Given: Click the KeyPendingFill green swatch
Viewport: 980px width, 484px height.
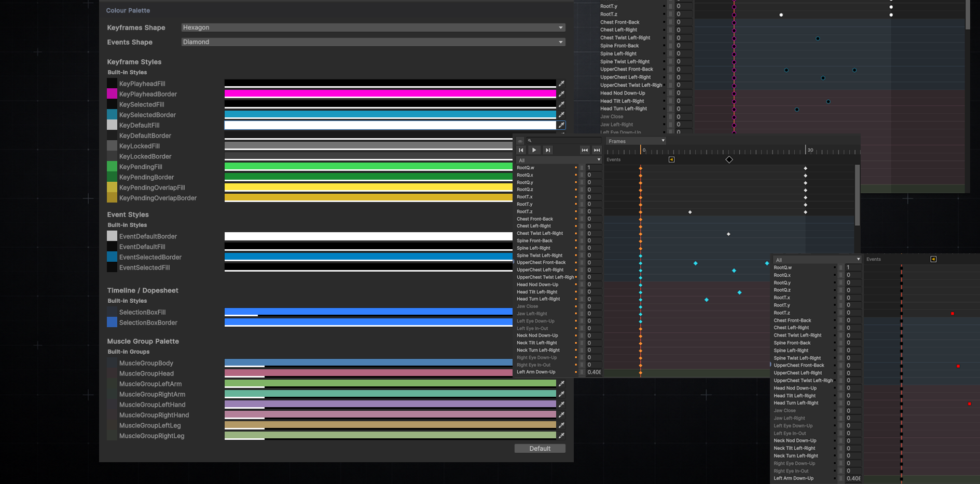Looking at the screenshot, I should [x=112, y=167].
